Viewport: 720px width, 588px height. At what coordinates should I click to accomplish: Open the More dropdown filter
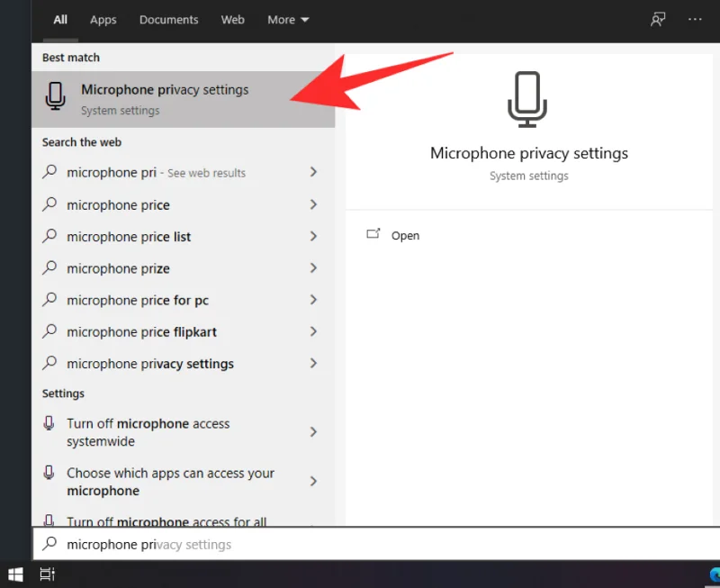pos(288,20)
